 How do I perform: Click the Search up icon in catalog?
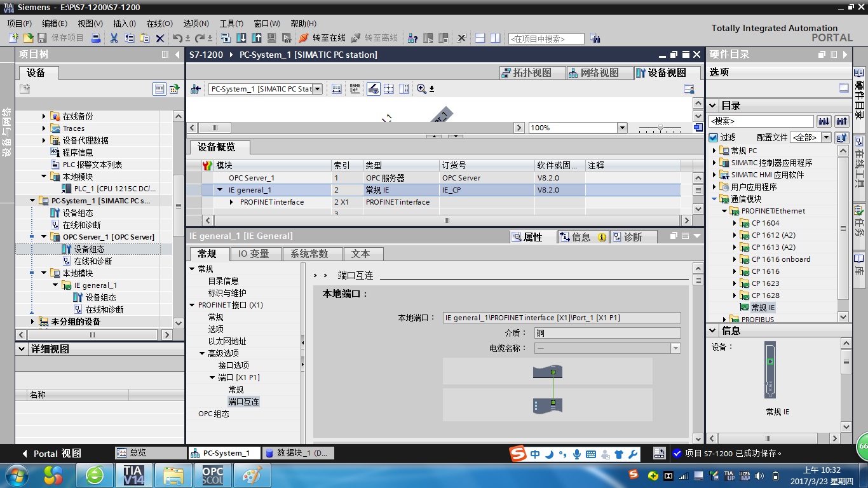pyautogui.click(x=842, y=121)
